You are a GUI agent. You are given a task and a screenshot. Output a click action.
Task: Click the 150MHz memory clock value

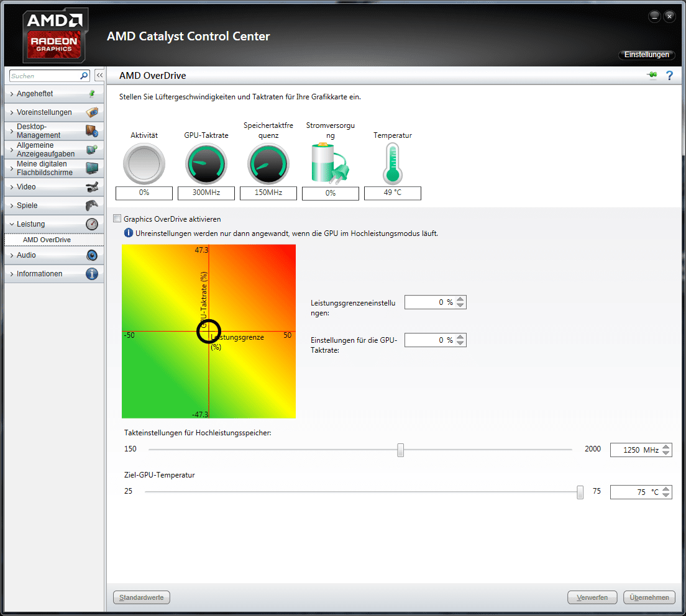coord(268,192)
